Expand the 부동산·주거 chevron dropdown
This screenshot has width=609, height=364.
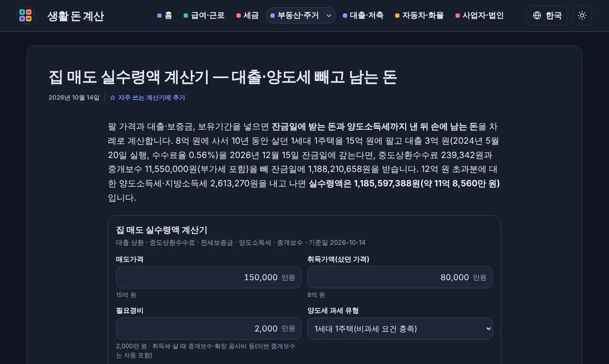coord(329,16)
